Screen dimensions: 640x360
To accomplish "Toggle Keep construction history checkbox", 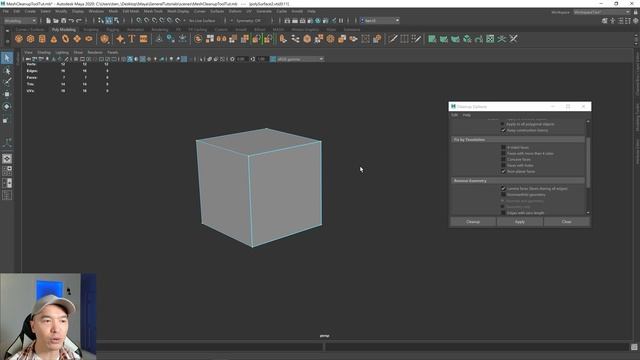I will pos(503,130).
